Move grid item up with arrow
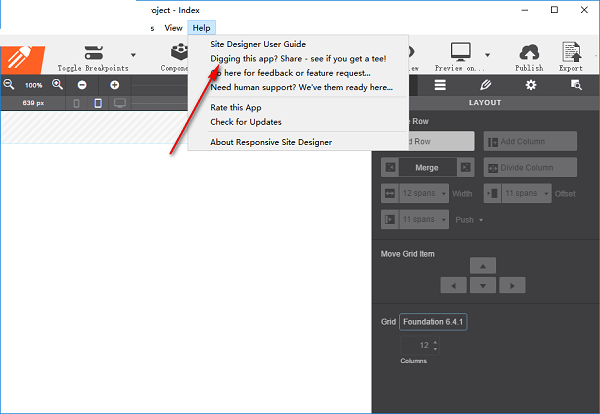Screen dimensions: 600x414 point(483,266)
